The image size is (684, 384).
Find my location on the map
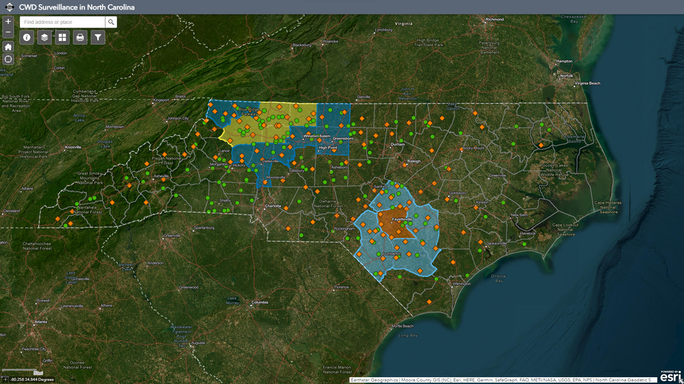pos(8,59)
